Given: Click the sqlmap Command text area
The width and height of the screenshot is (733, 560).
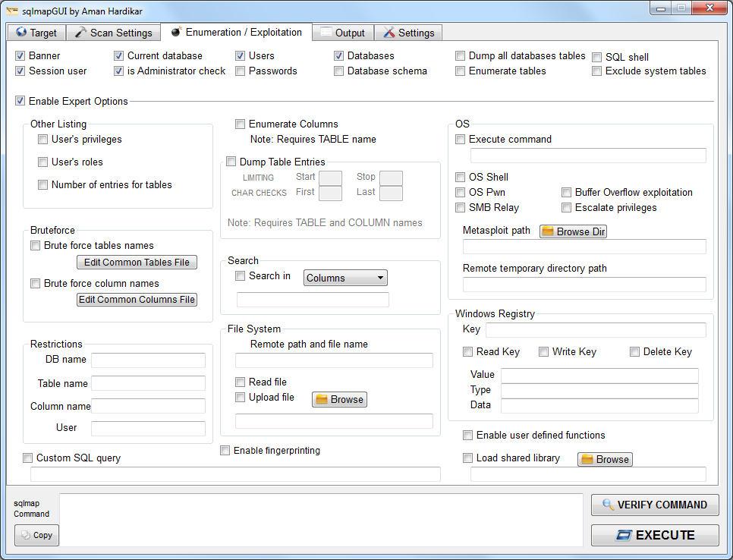Looking at the screenshot, I should point(321,520).
